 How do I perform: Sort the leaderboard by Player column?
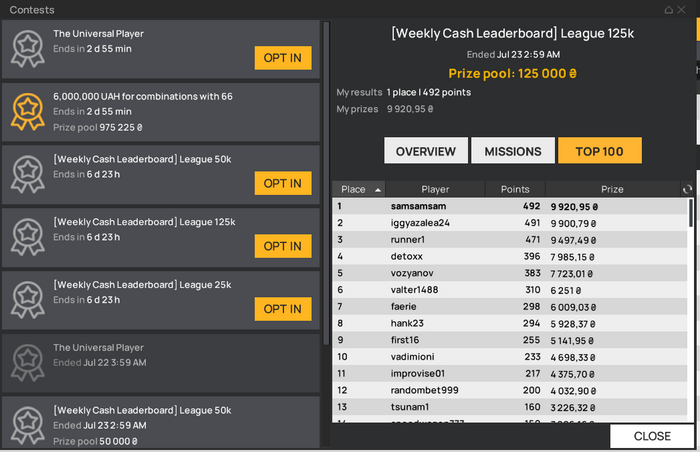tap(435, 189)
